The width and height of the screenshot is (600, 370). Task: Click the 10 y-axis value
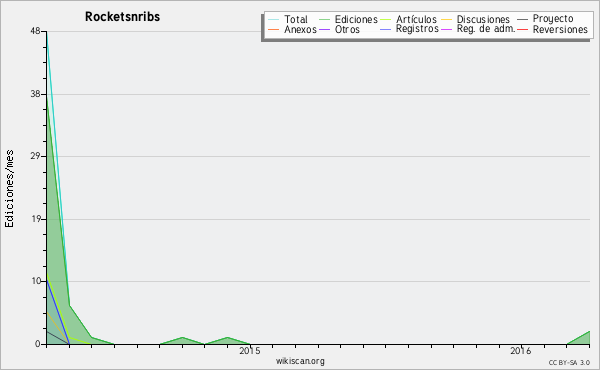(36, 281)
